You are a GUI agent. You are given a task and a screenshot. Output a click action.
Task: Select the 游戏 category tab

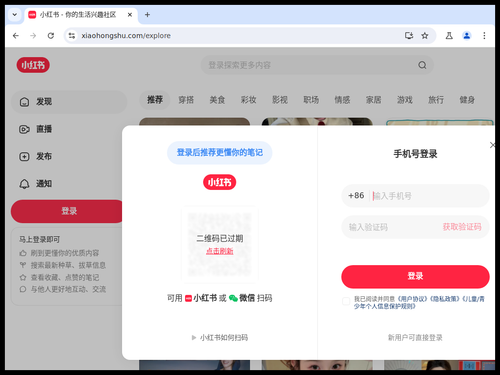(405, 100)
